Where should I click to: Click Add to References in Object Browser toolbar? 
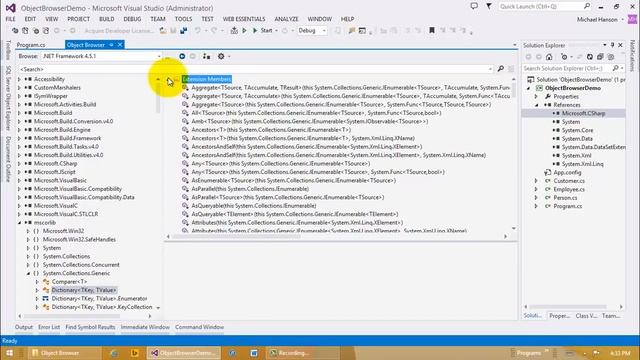tap(206, 56)
